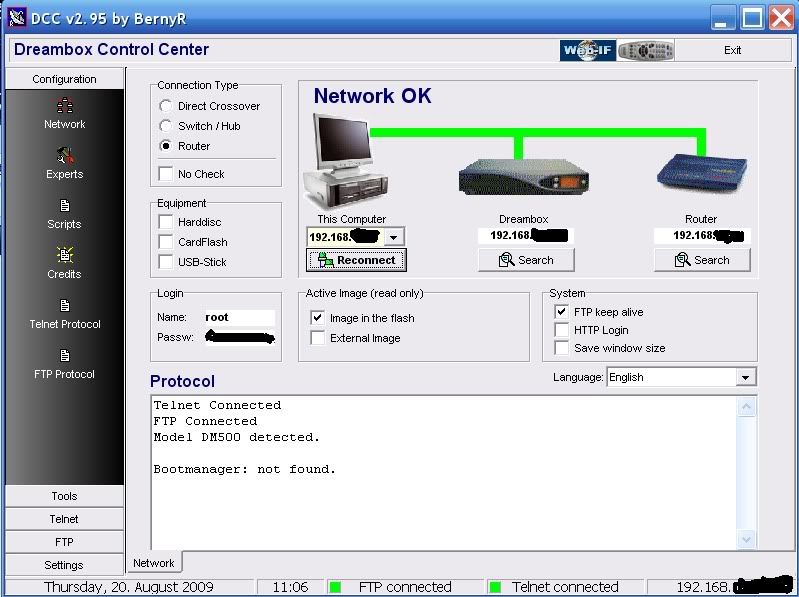799x597 pixels.
Task: Click the Dreambox IP address field
Action: 526,235
